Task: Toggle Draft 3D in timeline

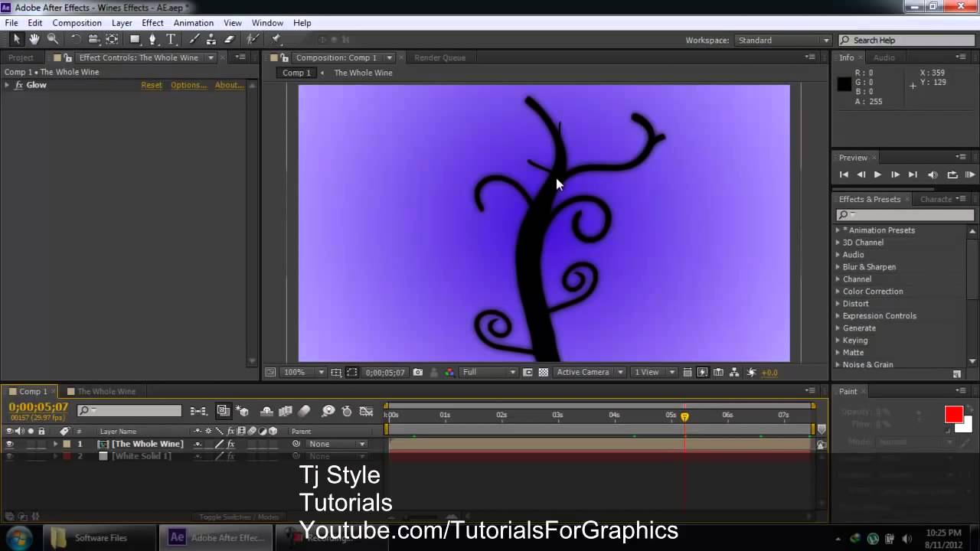Action: [242, 411]
